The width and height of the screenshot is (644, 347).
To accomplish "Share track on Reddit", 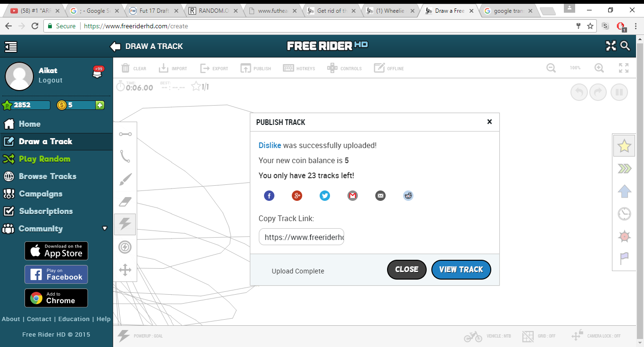I will pyautogui.click(x=408, y=196).
